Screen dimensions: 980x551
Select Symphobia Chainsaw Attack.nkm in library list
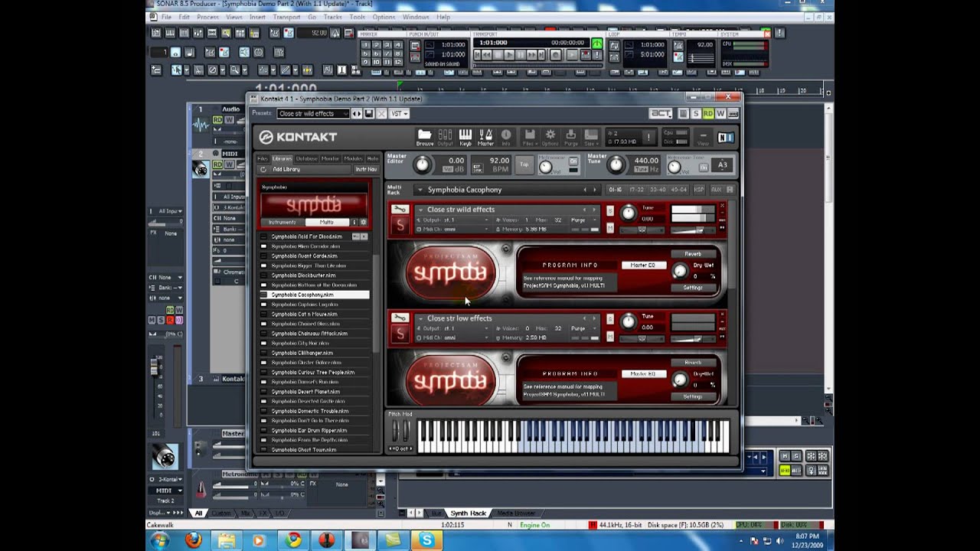(309, 334)
